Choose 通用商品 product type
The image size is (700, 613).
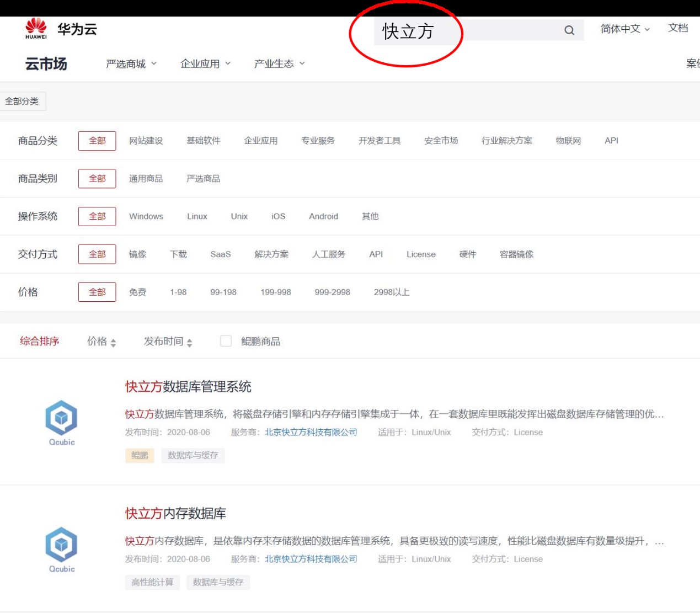tap(146, 179)
